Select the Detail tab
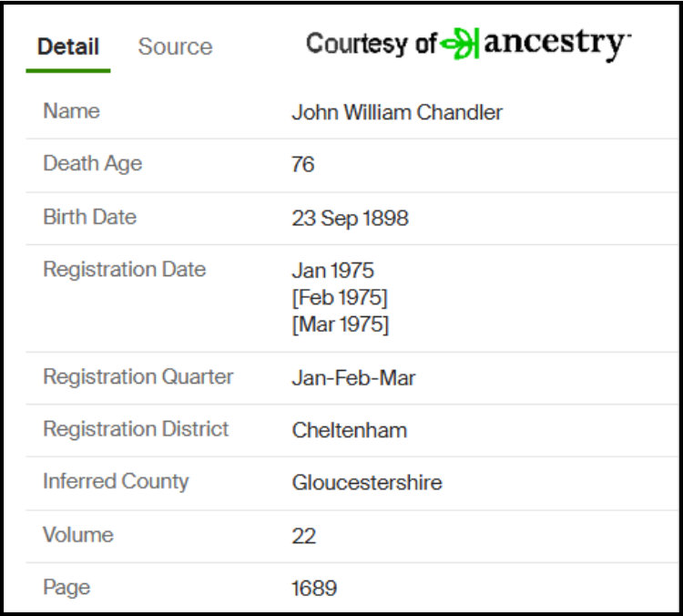The height and width of the screenshot is (616, 683). point(68,47)
